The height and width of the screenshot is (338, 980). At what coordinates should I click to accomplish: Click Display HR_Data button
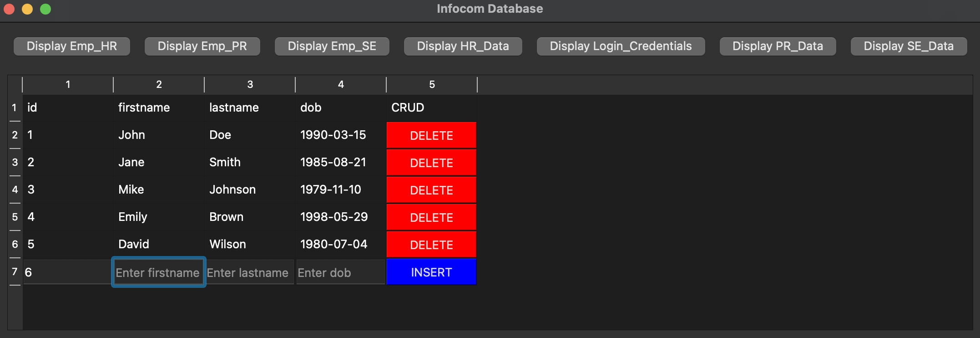[463, 46]
